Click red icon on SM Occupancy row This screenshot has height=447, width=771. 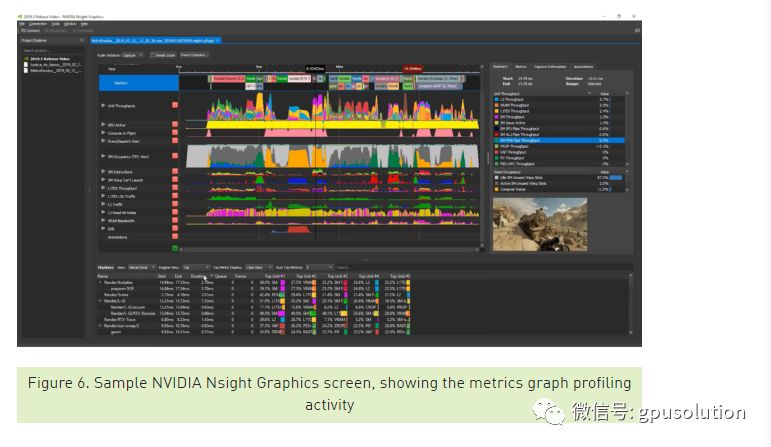(x=175, y=156)
